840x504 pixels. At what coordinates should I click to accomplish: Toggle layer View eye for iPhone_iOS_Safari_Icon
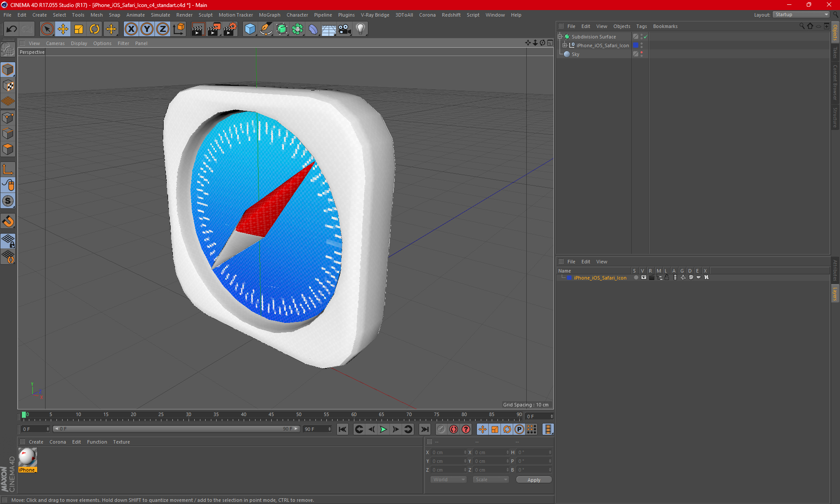click(644, 277)
